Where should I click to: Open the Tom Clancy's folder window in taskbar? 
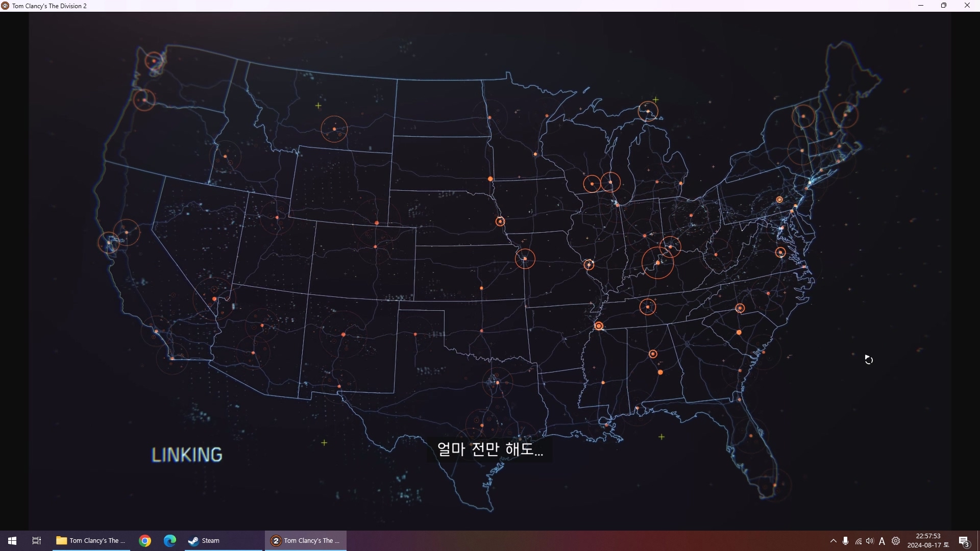click(91, 541)
